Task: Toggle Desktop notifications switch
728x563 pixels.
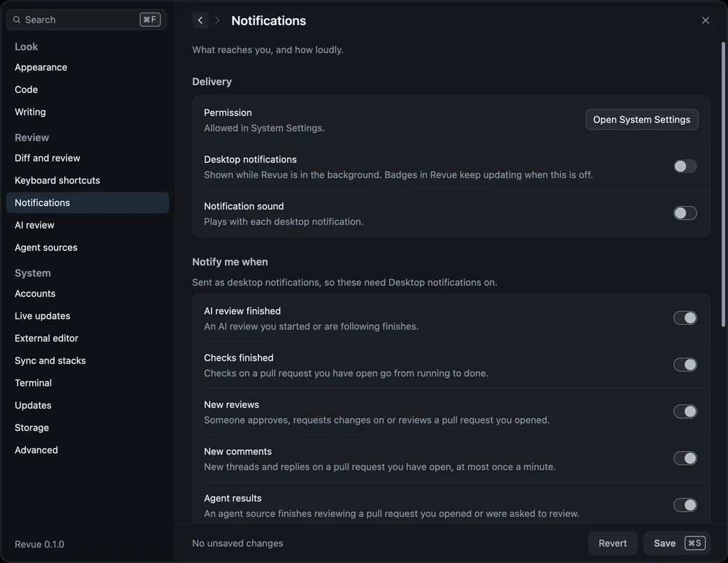Action: click(685, 166)
